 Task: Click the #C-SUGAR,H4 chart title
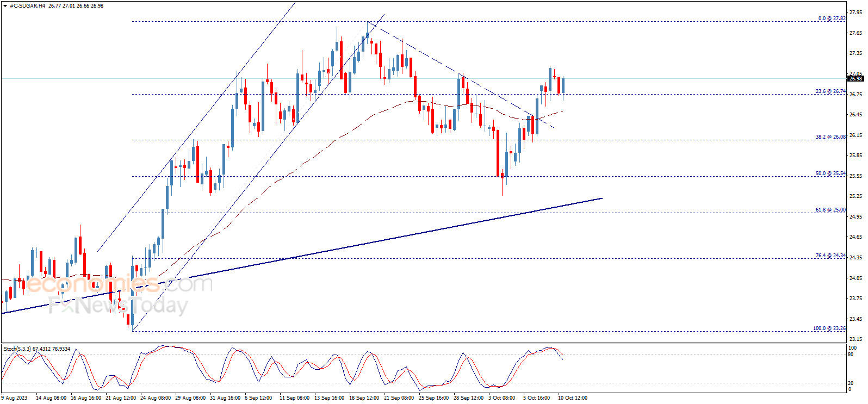(27, 6)
